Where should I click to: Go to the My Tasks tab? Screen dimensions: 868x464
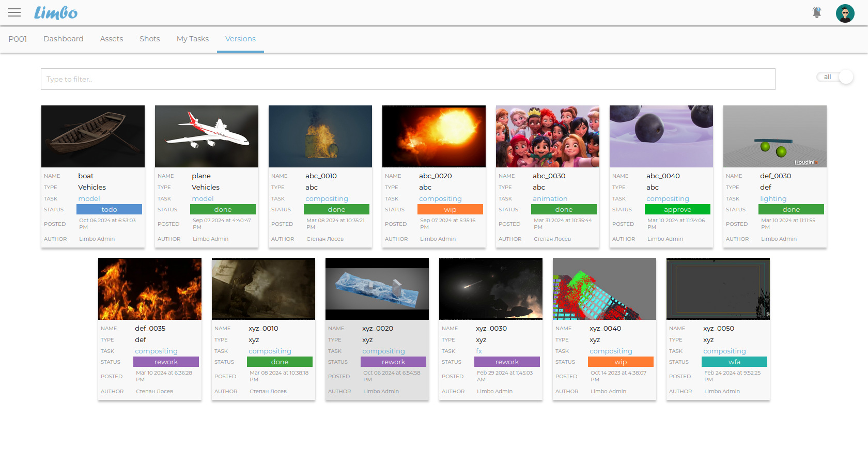(x=192, y=39)
